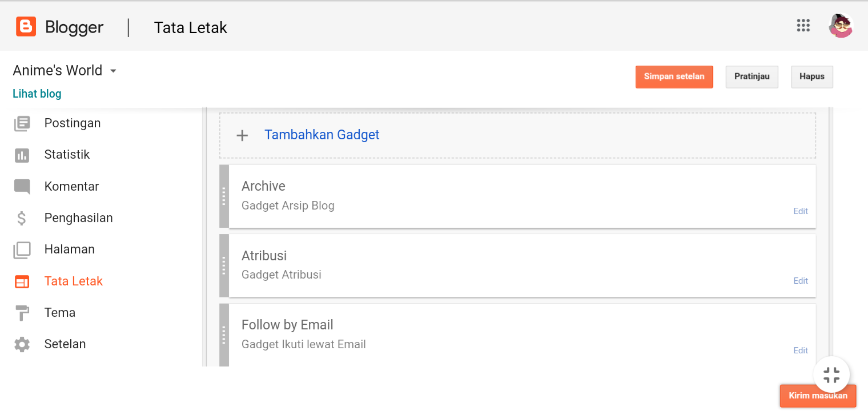Click the collapse fullscreen round button
Image resolution: width=868 pixels, height=411 pixels.
tap(831, 375)
